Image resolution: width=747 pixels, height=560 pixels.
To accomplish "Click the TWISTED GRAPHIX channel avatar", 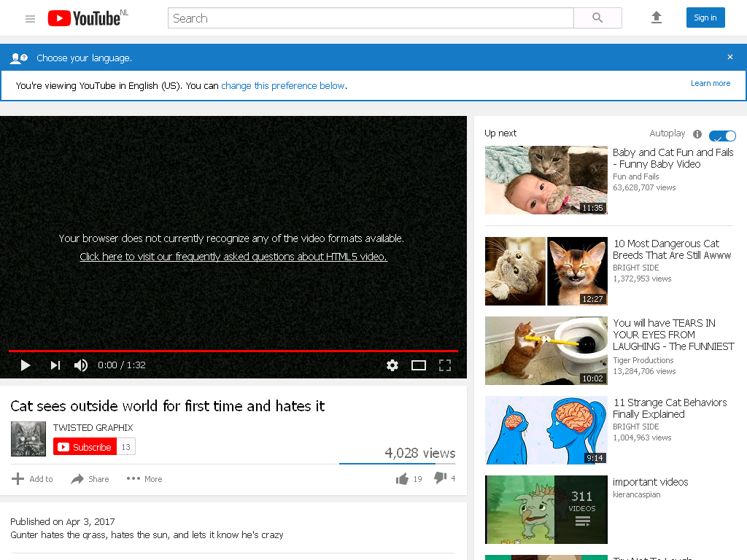I will [x=28, y=438].
